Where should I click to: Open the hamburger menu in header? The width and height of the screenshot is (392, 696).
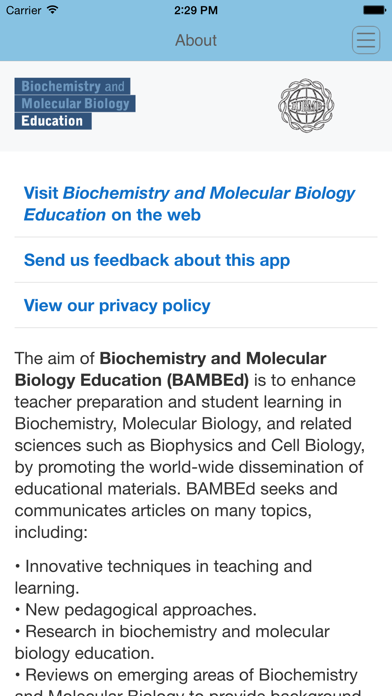366,40
